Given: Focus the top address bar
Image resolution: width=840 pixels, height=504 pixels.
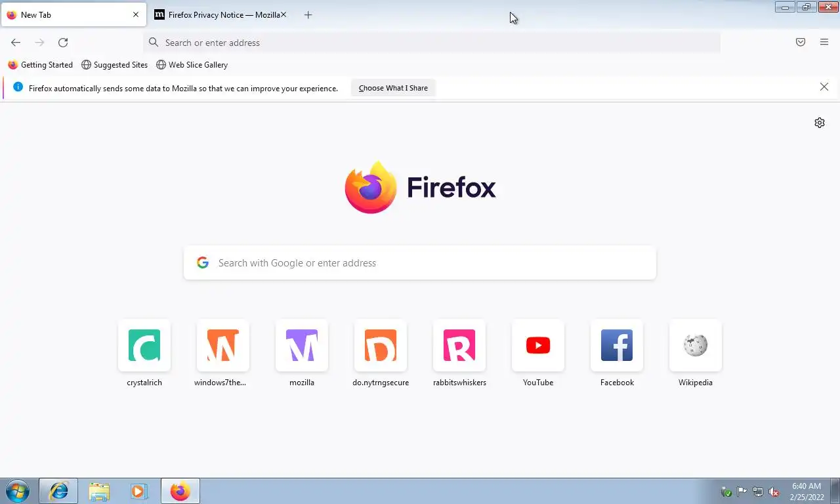Looking at the screenshot, I should pos(432,43).
